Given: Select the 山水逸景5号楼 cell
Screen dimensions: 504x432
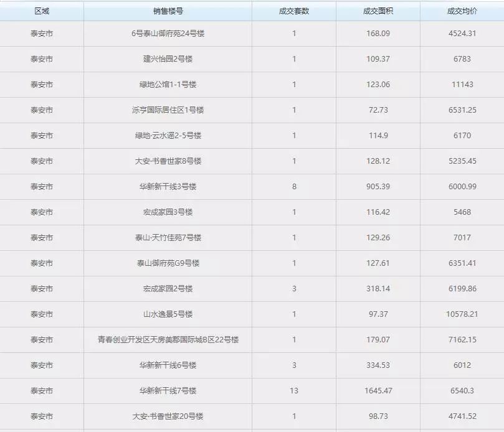Looking at the screenshot, I should 168,314.
